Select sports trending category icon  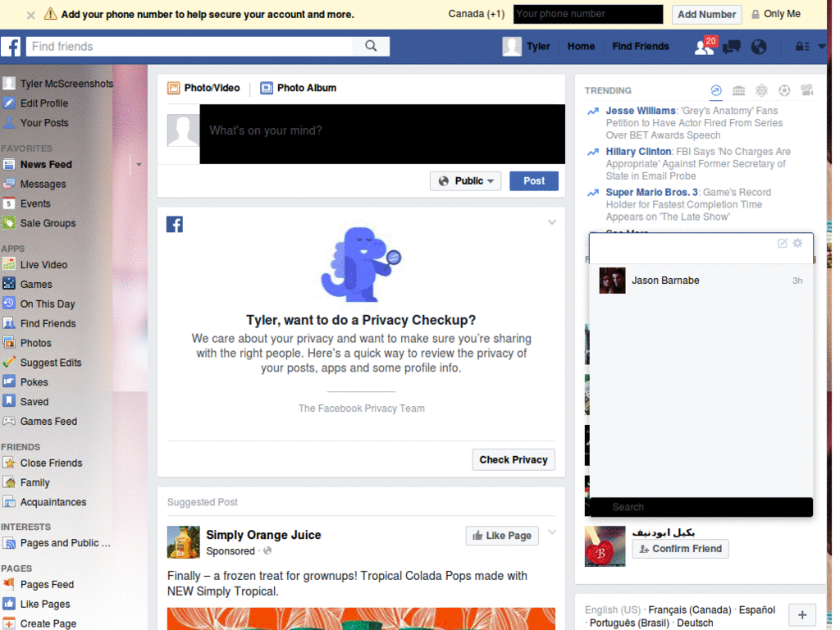click(x=784, y=90)
